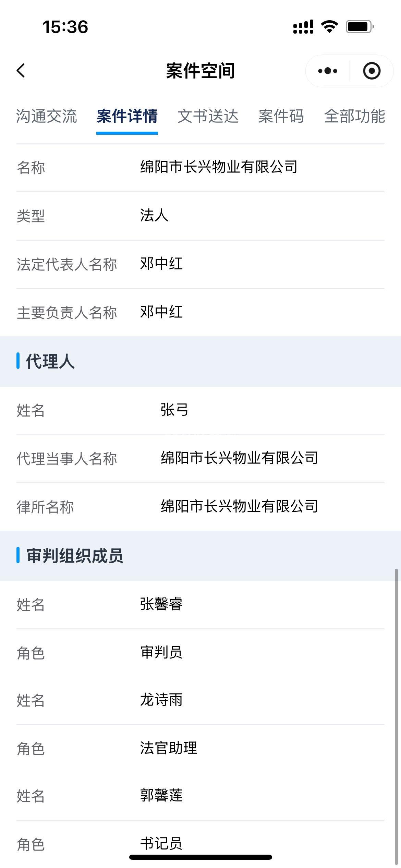
Task: Tap the close mini program circle icon
Action: point(372,71)
